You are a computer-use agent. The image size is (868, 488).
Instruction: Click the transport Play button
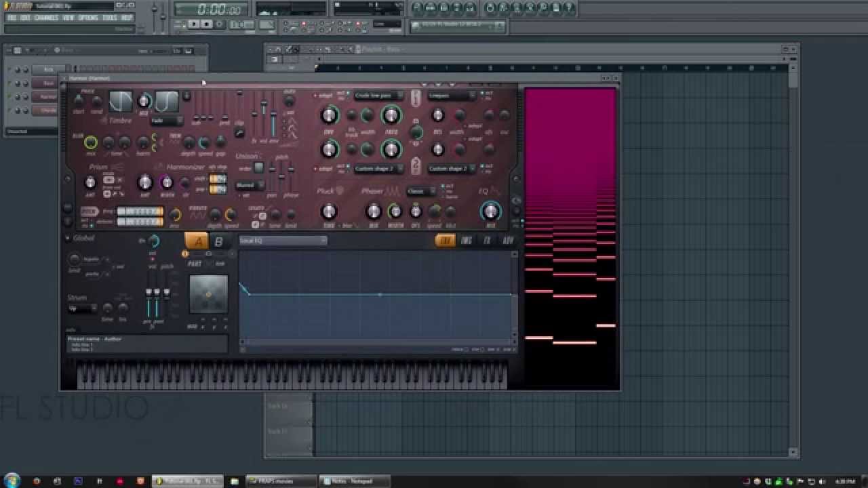(x=194, y=24)
